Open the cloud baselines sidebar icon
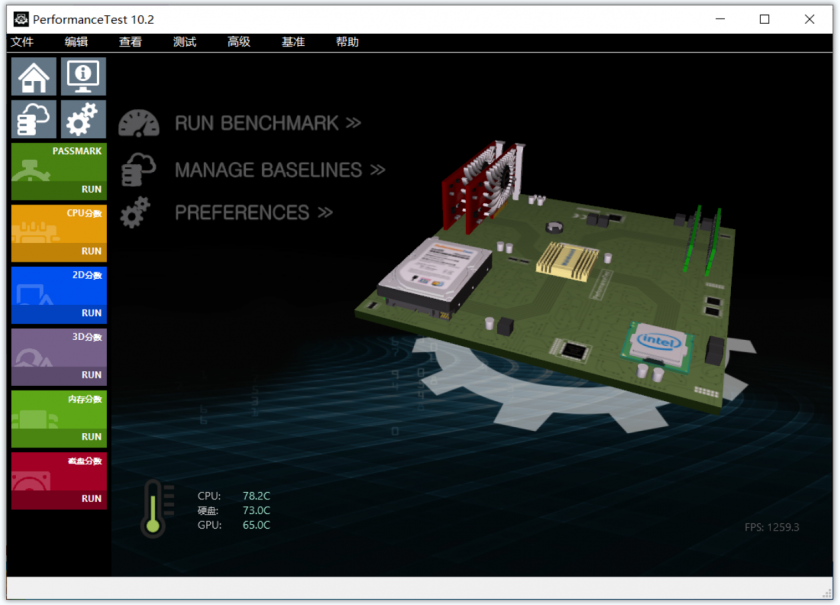840x605 pixels. pyautogui.click(x=34, y=119)
